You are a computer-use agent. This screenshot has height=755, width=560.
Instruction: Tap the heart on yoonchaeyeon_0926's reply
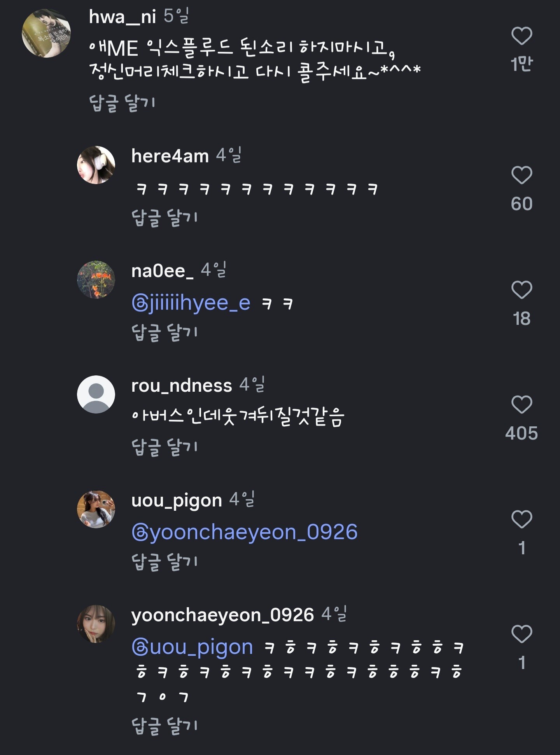(x=521, y=634)
